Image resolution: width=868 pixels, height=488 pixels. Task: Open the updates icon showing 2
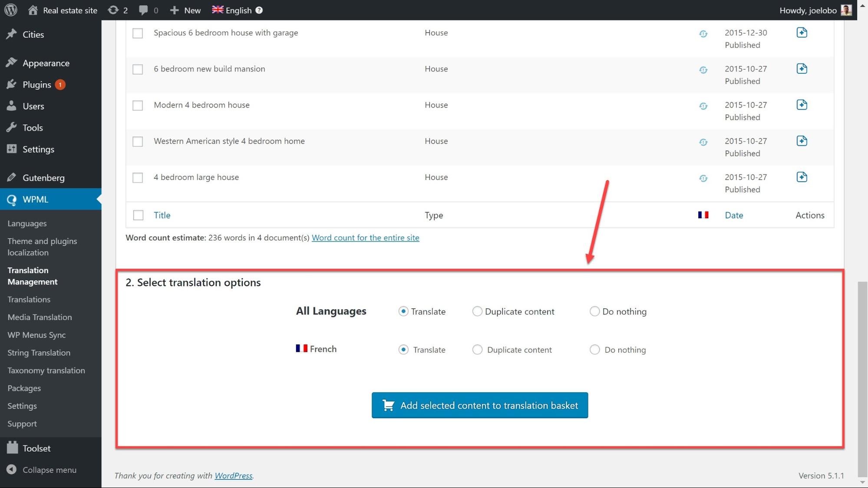(117, 10)
